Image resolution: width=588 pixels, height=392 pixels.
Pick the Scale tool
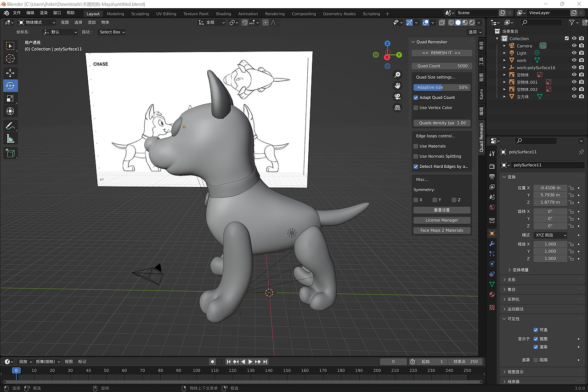[10, 98]
